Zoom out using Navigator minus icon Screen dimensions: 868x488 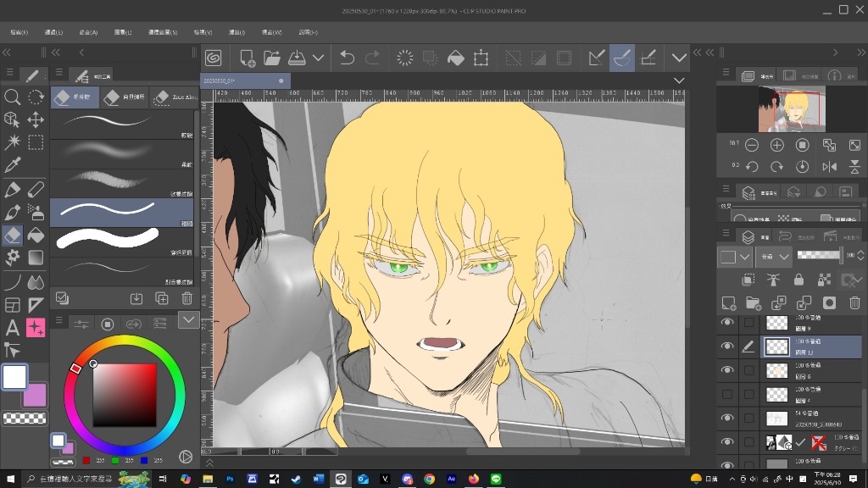[x=752, y=145]
